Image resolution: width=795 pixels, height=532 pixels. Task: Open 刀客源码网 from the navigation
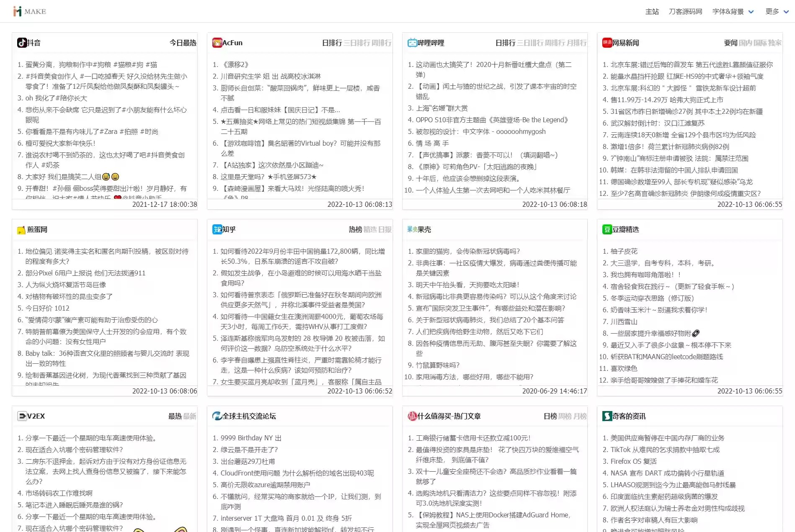pos(685,11)
